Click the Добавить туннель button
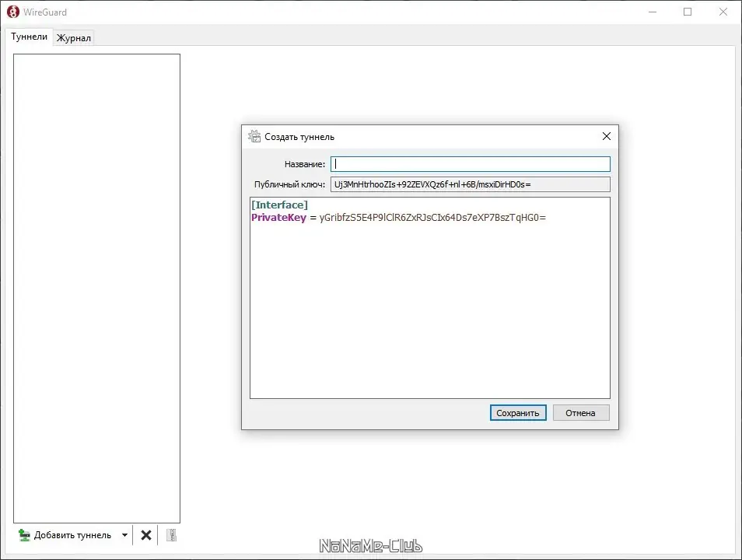 (x=65, y=535)
